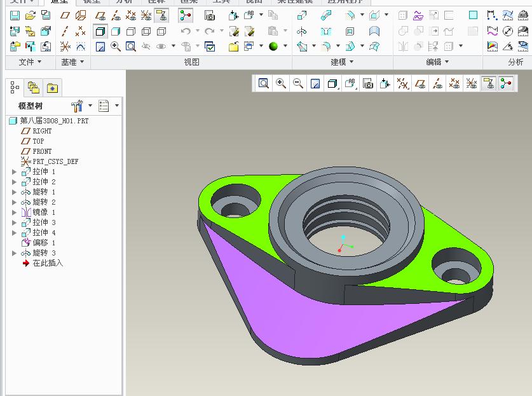
Task: Click the Save disk icon in ribbon
Action: tap(15, 15)
